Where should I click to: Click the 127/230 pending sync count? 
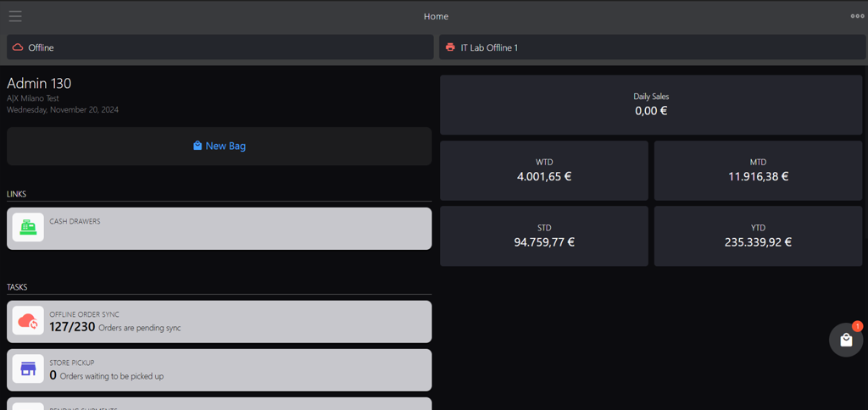(x=73, y=327)
